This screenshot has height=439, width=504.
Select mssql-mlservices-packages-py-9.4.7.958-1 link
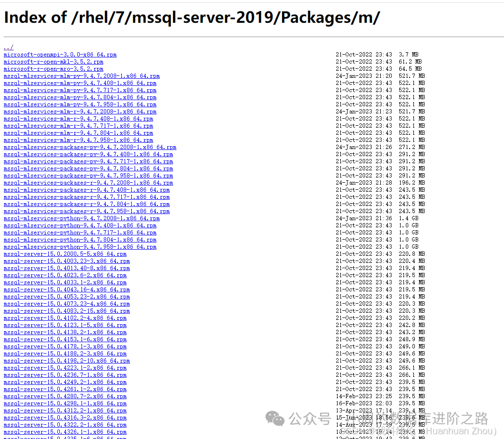(88, 176)
